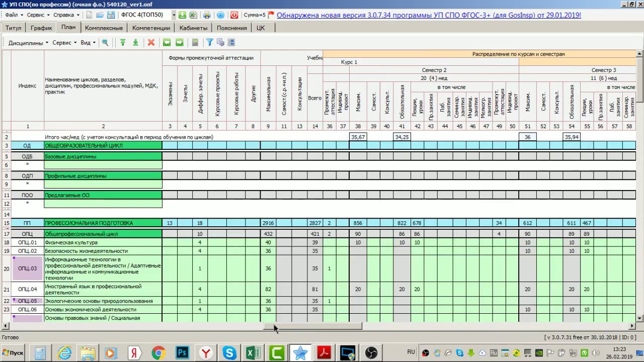Click the table settings icon right of the filter funnel
Screen dimensions: 644x362
[220, 43]
